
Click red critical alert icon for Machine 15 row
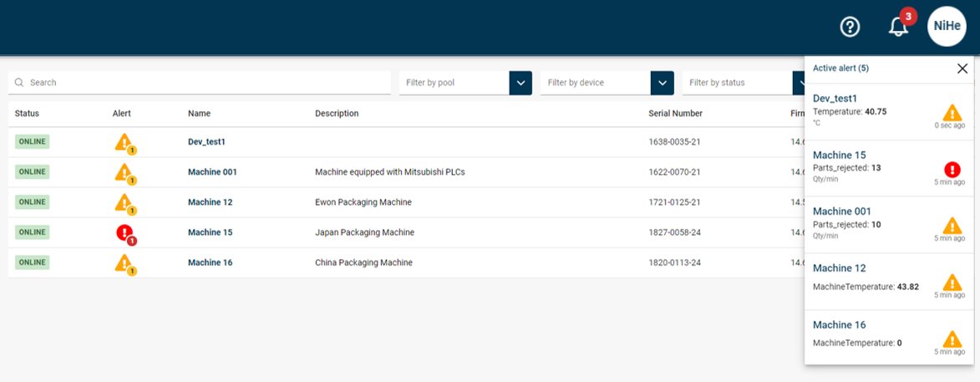click(124, 232)
